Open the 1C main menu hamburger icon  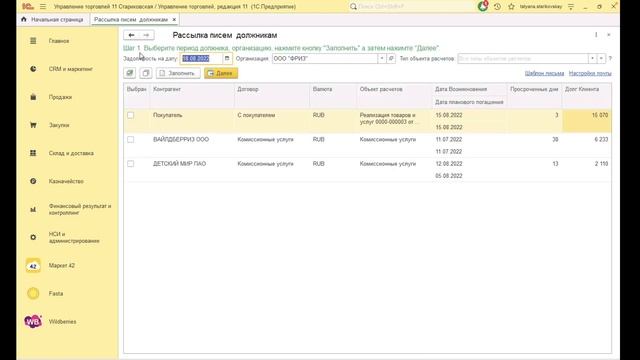pos(43,7)
